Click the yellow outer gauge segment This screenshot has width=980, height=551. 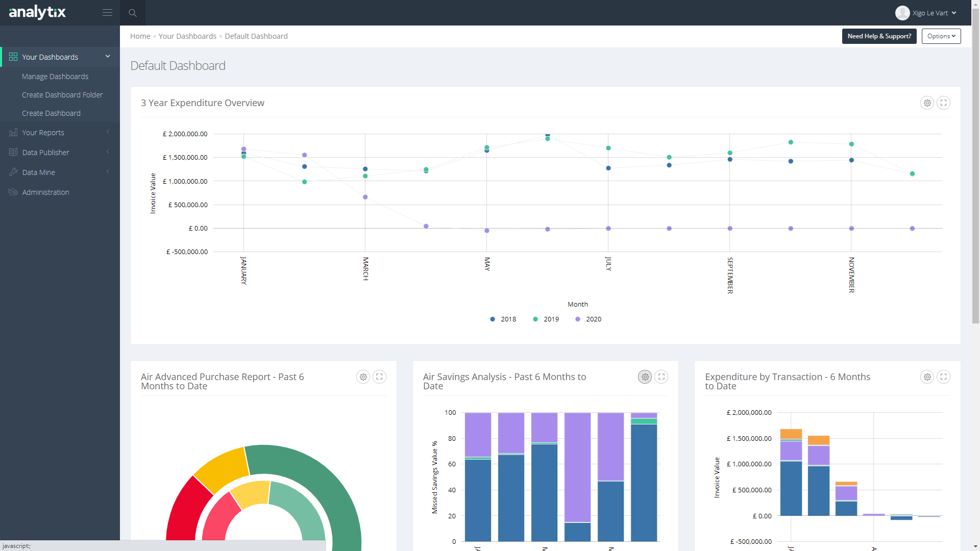point(222,468)
